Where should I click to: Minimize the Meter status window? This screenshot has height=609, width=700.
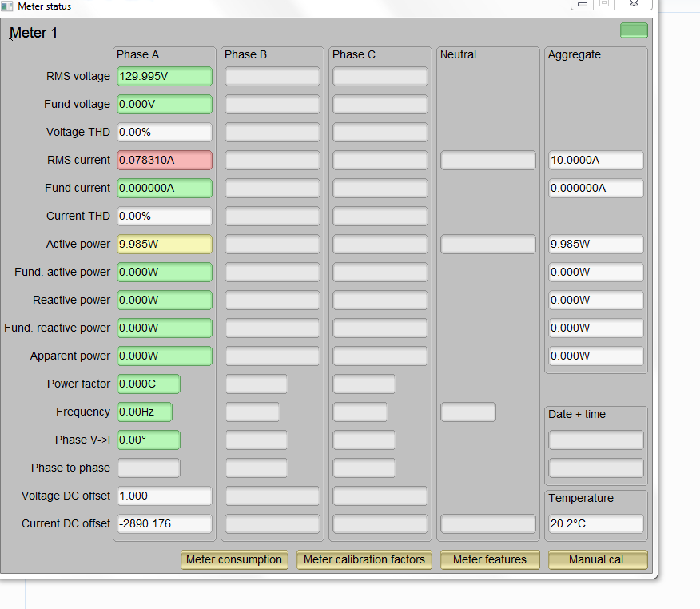(583, 4)
